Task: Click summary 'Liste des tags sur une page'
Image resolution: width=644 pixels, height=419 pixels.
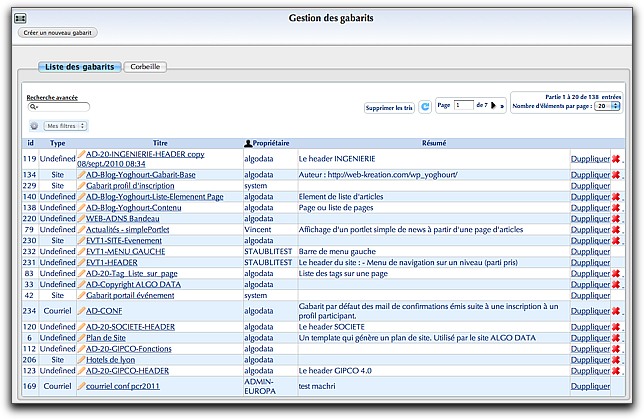Action: (x=343, y=273)
